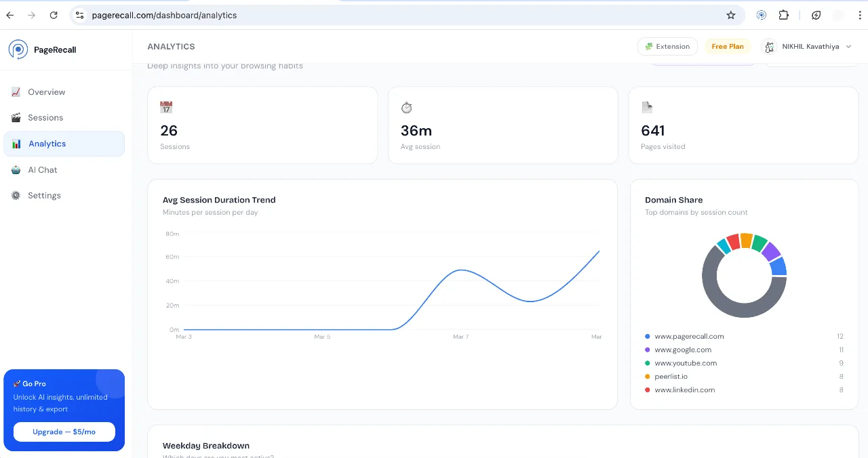Viewport: 868px width, 458px height.
Task: Click the Weekday Breakdown heading
Action: 206,446
